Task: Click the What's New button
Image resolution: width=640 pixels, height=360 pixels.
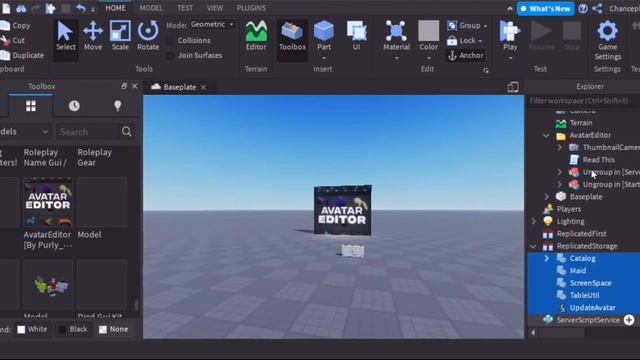Action: click(546, 9)
